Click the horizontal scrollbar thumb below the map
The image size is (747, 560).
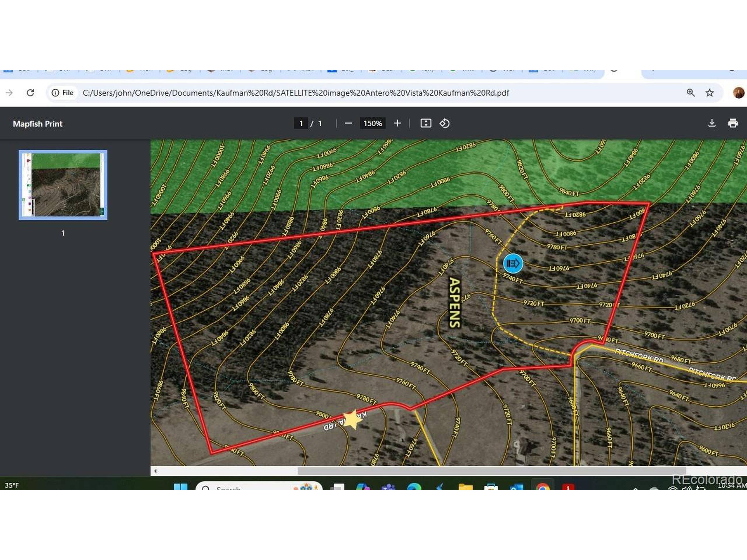tap(492, 471)
